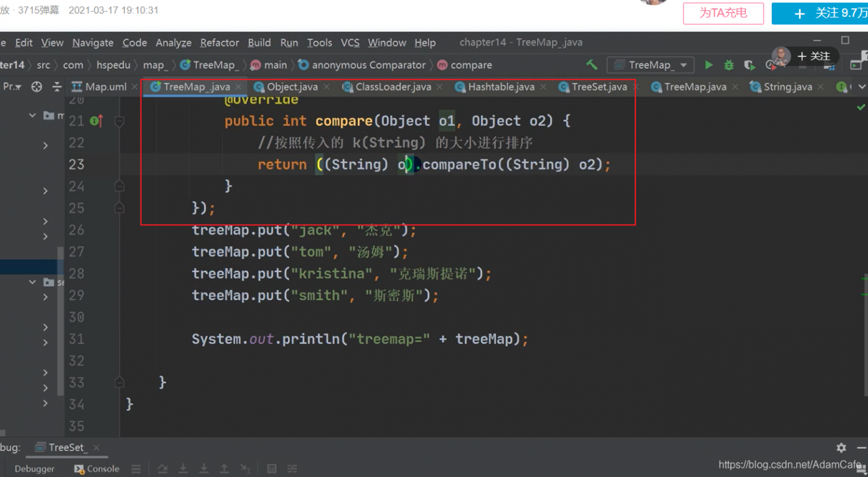This screenshot has width=868, height=477.
Task: Close the Object.java editor tab
Action: point(326,87)
